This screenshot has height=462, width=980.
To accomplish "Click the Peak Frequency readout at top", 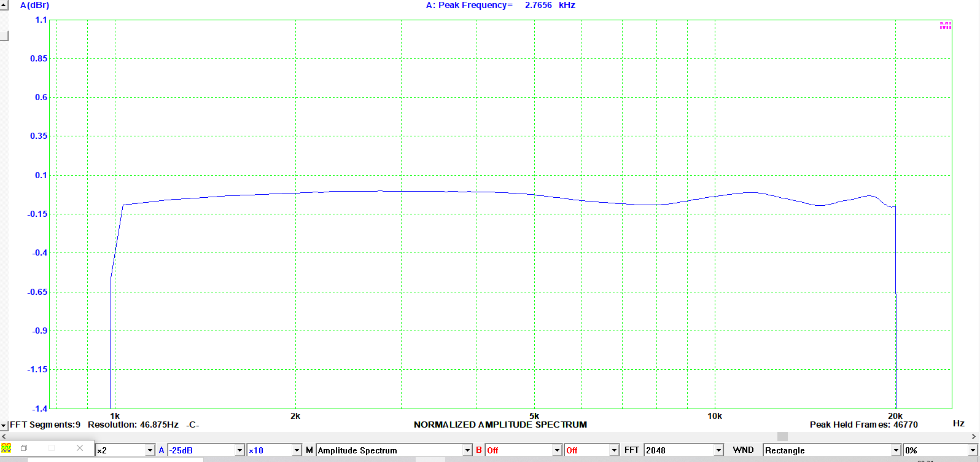I will [x=500, y=5].
